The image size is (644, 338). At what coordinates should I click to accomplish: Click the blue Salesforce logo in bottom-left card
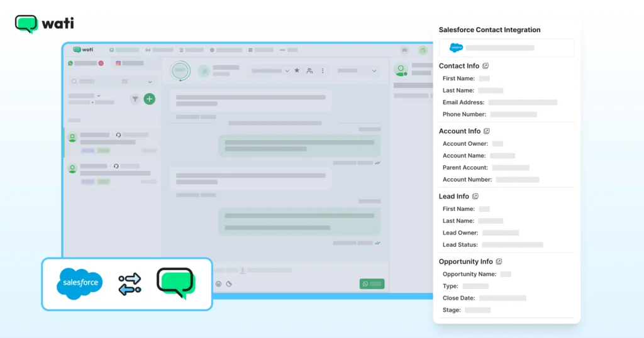pyautogui.click(x=80, y=283)
